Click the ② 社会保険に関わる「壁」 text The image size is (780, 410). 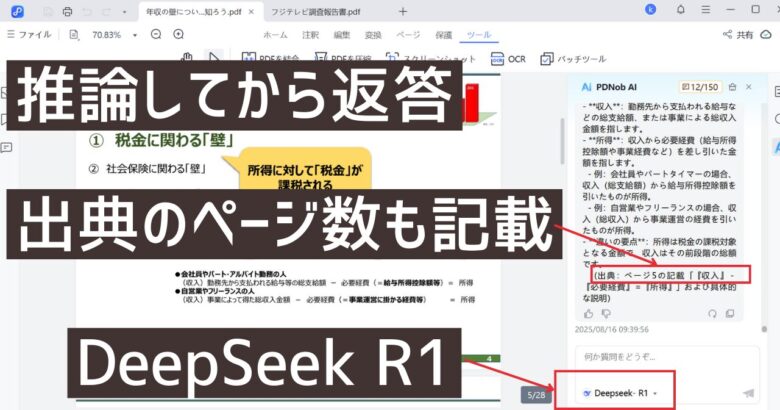147,169
